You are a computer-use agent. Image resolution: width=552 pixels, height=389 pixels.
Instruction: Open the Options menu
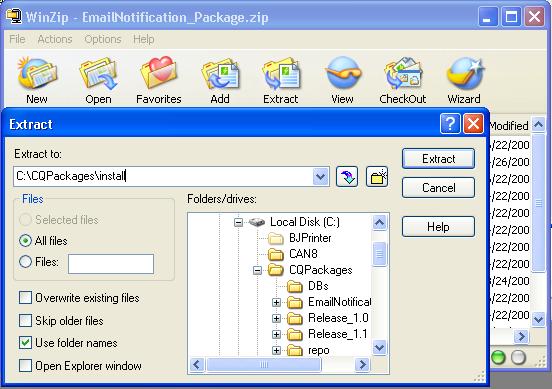[x=103, y=39]
